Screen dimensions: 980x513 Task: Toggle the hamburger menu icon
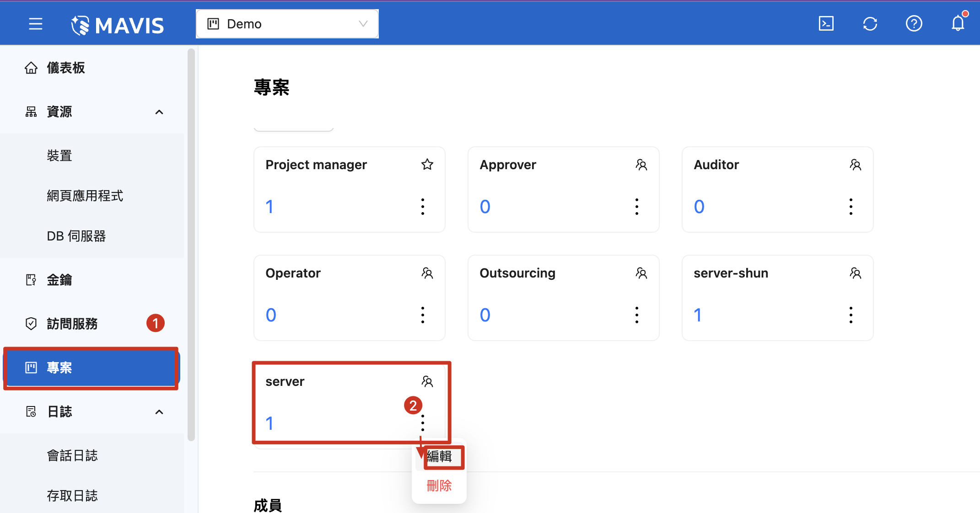coord(36,24)
